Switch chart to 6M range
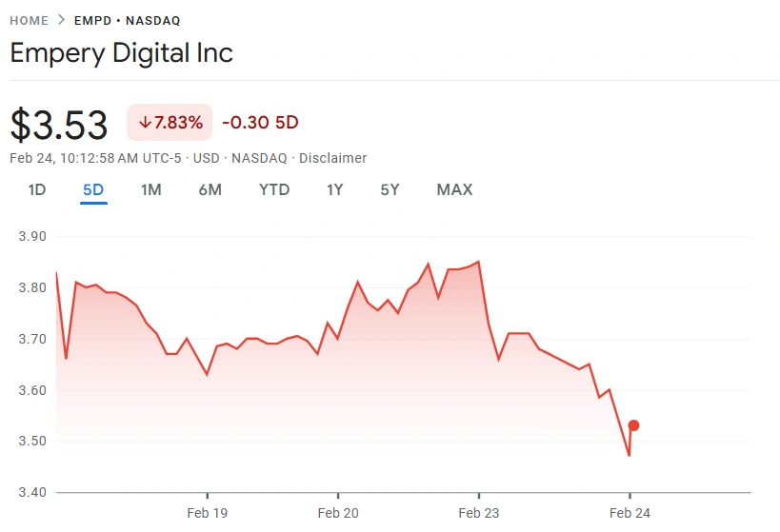780x532 pixels. tap(210, 189)
